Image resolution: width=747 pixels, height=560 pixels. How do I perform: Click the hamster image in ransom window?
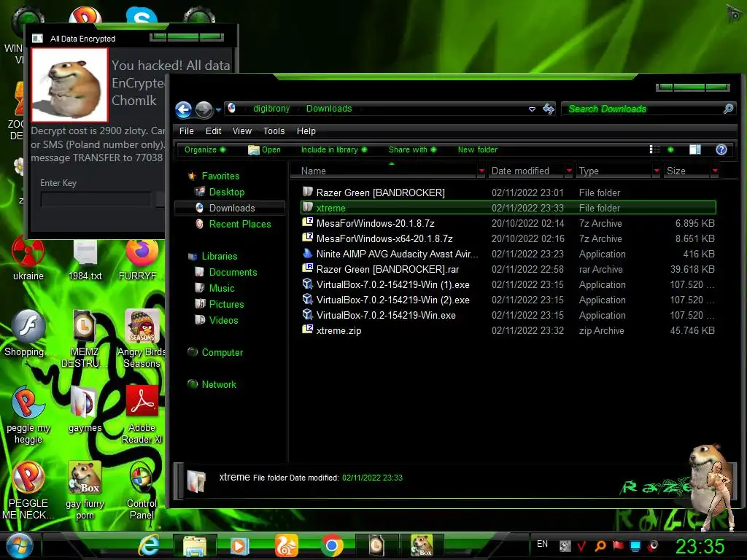tap(69, 85)
